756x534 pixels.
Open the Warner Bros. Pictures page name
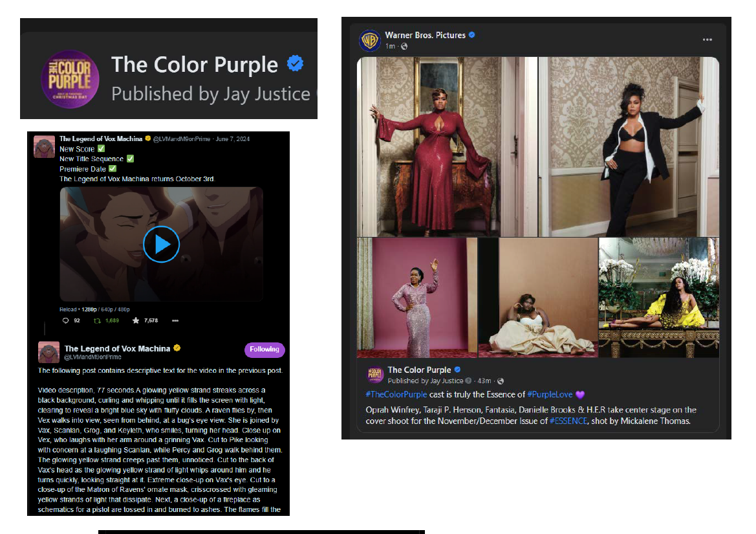point(426,35)
